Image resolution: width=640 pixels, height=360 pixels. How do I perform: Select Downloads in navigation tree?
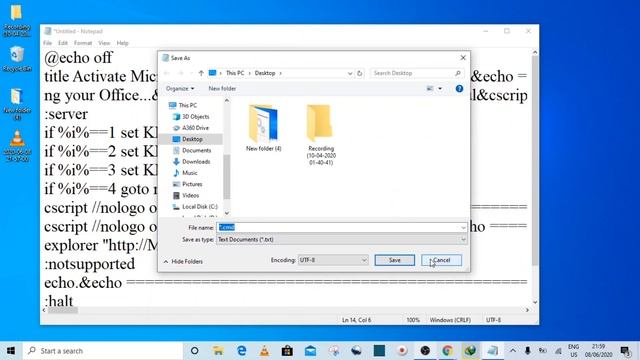pos(196,162)
